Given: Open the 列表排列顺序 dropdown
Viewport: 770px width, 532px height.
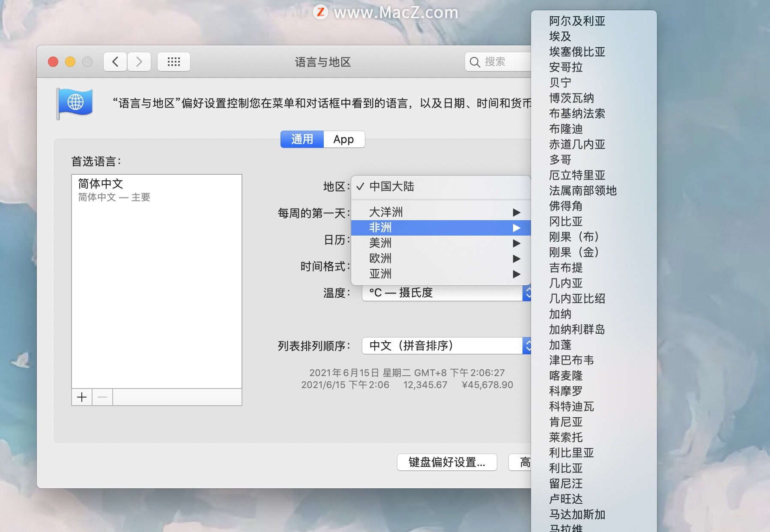Looking at the screenshot, I should pyautogui.click(x=445, y=346).
